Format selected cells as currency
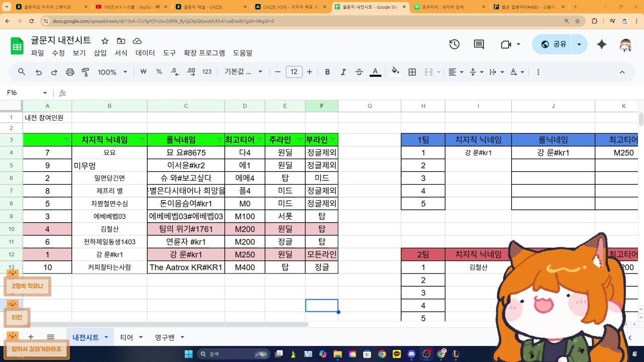 143,72
